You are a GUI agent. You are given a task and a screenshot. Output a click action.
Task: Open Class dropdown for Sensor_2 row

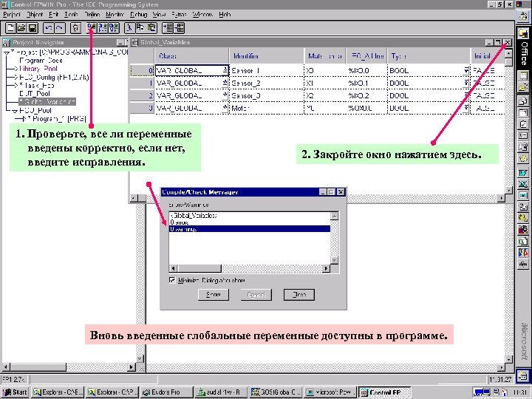point(225,83)
